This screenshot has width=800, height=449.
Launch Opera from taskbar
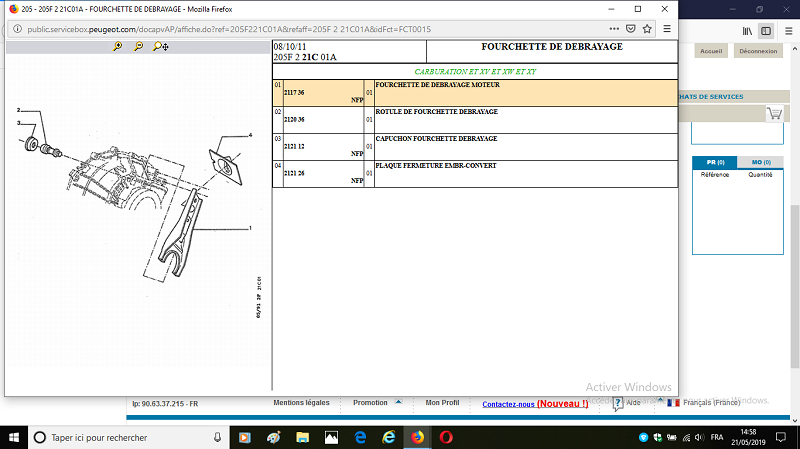(446, 437)
